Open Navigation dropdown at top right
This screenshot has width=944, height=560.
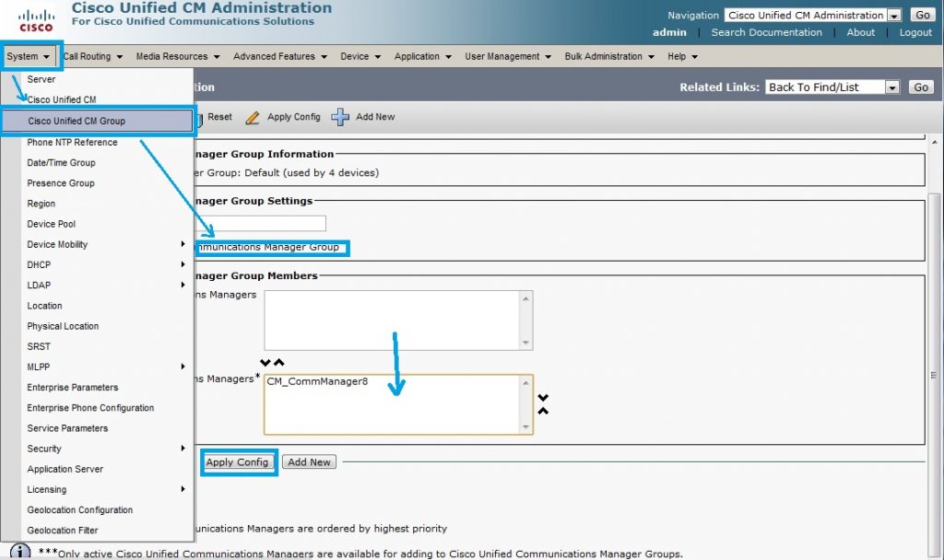coord(813,15)
